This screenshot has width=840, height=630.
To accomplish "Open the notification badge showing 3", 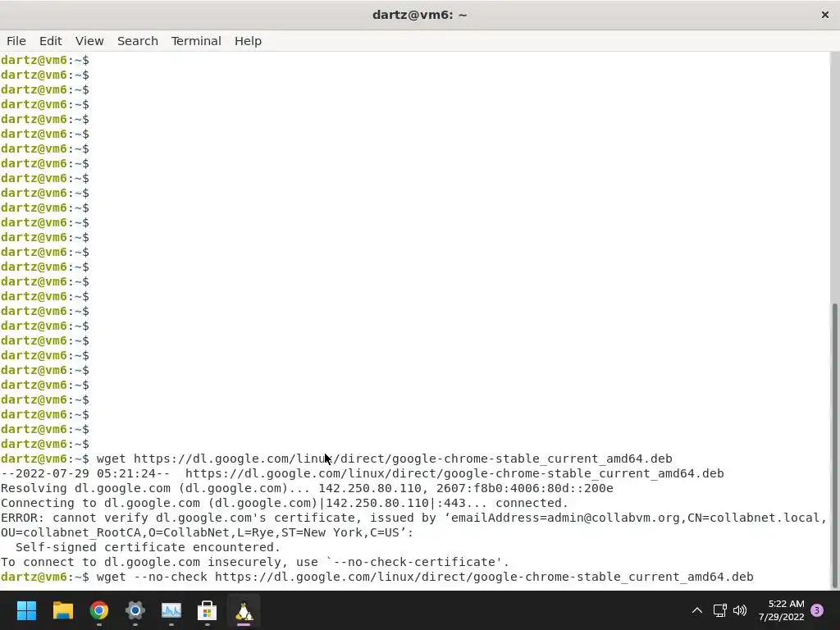I will 817,610.
